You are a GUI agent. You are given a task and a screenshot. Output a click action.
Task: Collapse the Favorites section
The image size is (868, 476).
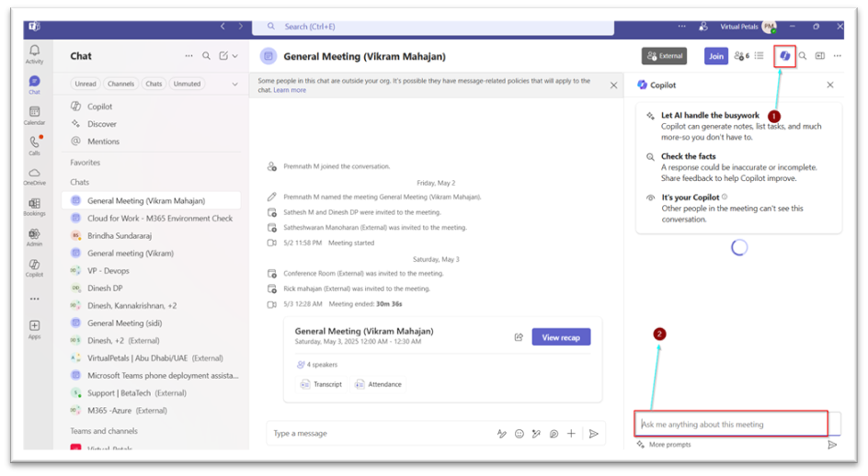[86, 163]
